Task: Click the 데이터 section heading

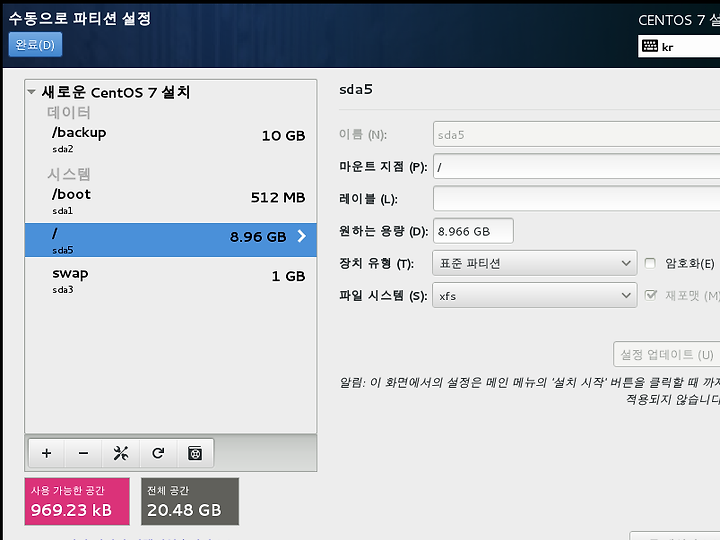Action: [69, 112]
